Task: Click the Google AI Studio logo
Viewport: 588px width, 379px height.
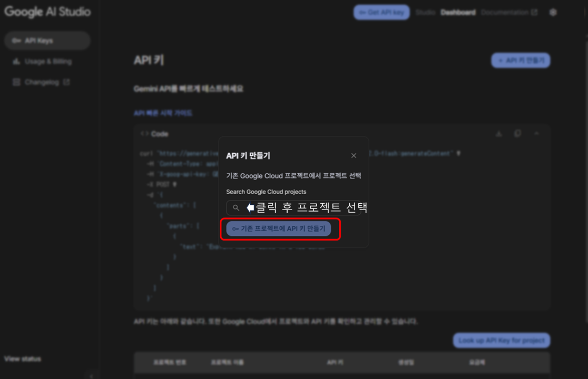Action: [47, 12]
